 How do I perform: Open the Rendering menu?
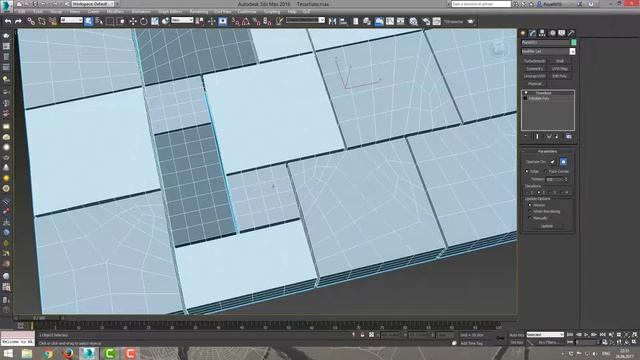199,12
